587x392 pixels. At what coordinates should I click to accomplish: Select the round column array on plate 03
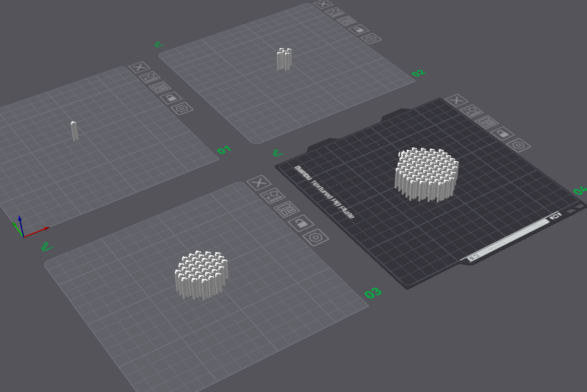(x=201, y=275)
